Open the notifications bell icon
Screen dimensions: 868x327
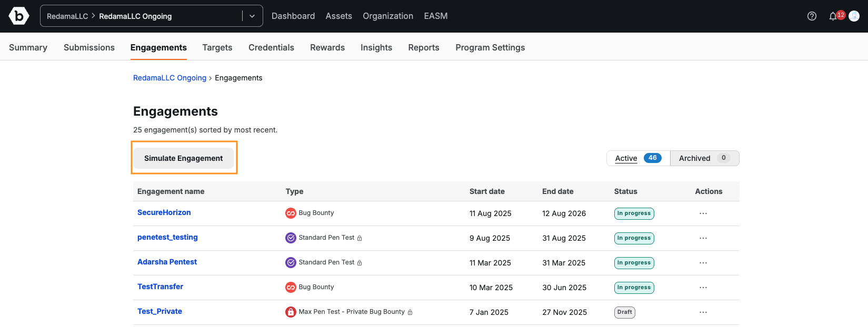833,16
